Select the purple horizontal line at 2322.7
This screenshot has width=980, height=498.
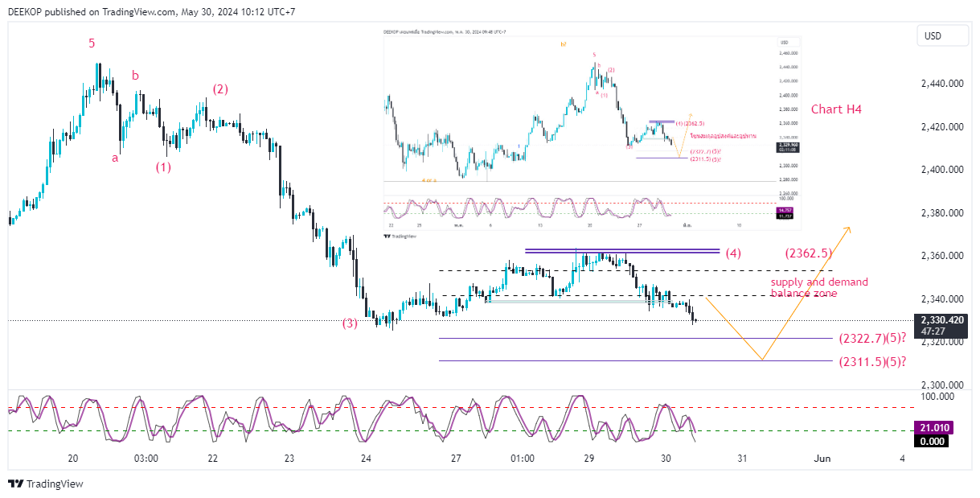(x=635, y=338)
